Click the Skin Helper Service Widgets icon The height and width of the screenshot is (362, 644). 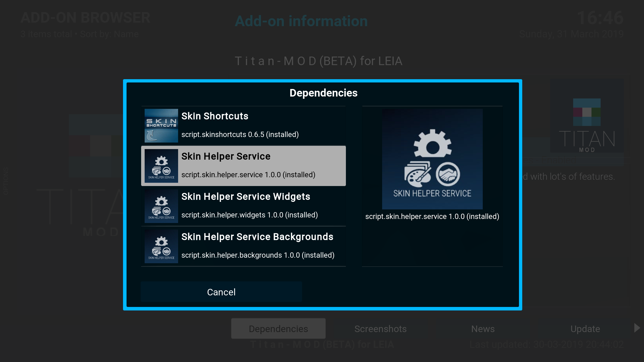coord(161,206)
